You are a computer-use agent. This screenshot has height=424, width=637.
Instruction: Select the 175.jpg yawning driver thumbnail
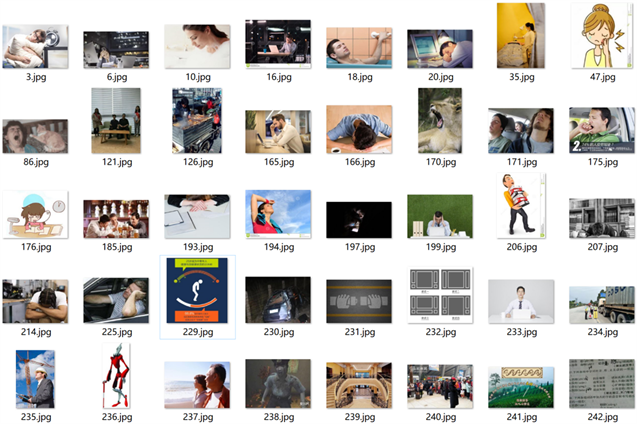(x=602, y=130)
